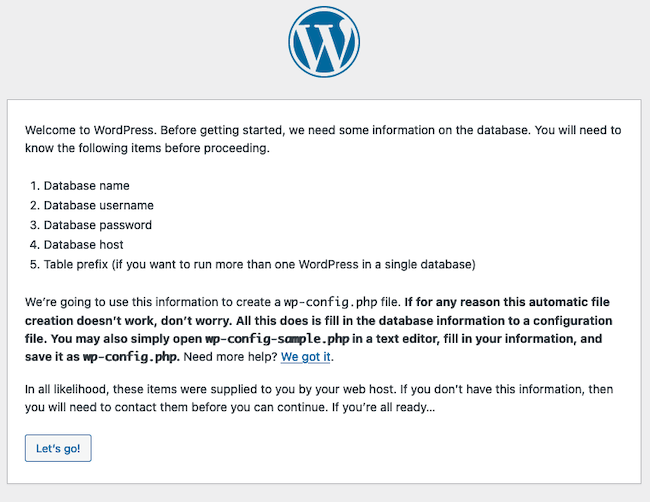Click the "Database password" list item

[97, 225]
